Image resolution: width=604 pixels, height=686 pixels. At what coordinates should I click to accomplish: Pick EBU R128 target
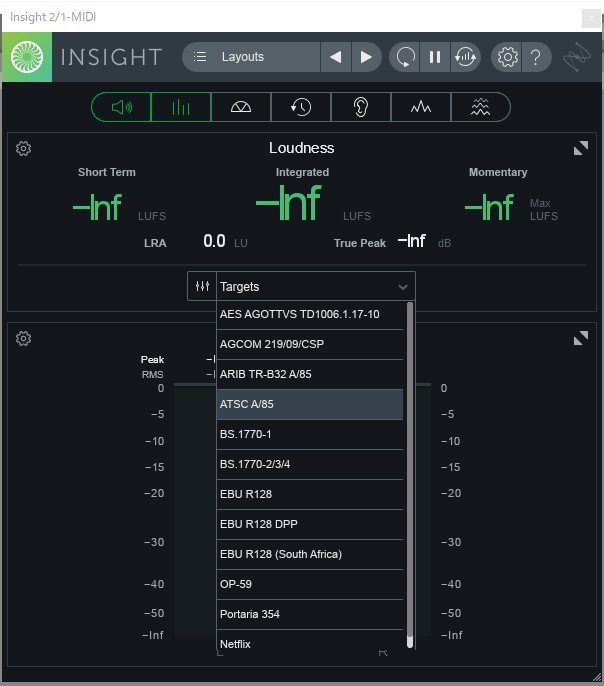(310, 494)
